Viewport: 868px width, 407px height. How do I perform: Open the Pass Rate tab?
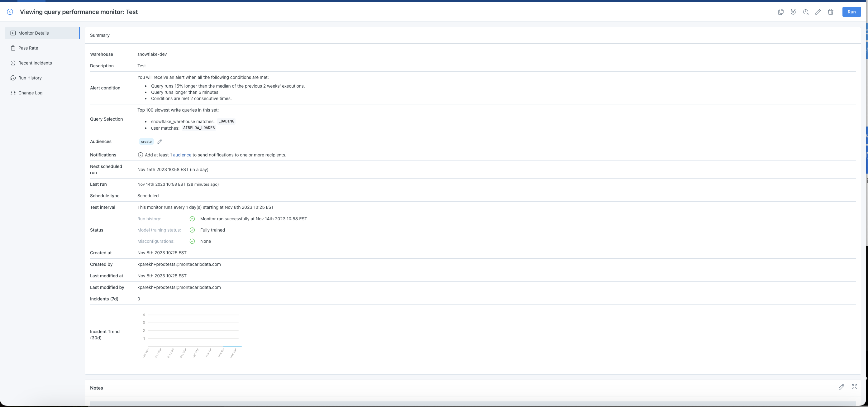point(28,48)
